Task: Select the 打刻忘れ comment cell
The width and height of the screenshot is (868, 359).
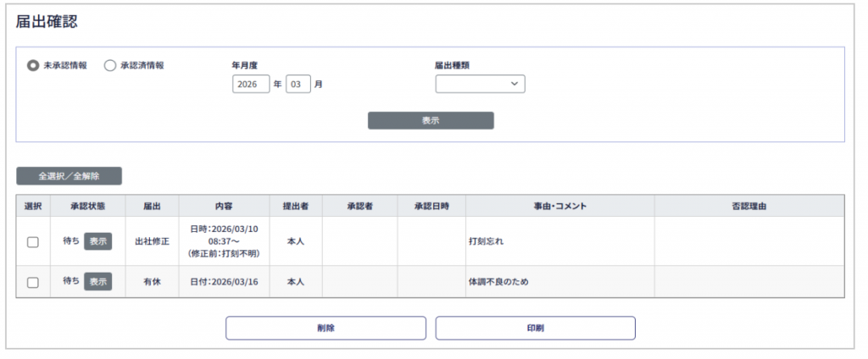Action: point(559,242)
